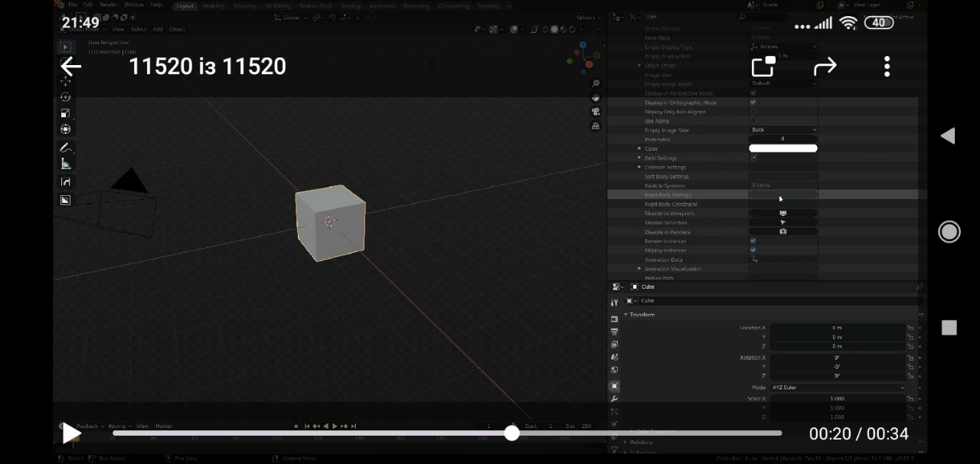Toggle the Display Instances checkbox

(753, 250)
